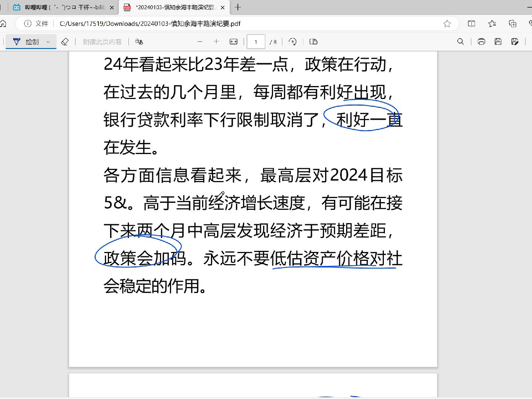Open the Collections icon
Viewport: 532px width, 399px height.
tap(512, 24)
